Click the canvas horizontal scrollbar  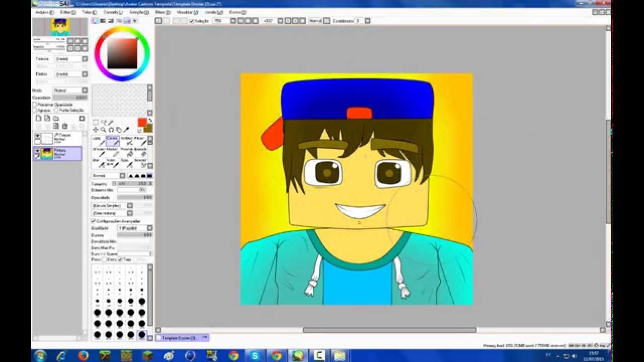point(389,330)
